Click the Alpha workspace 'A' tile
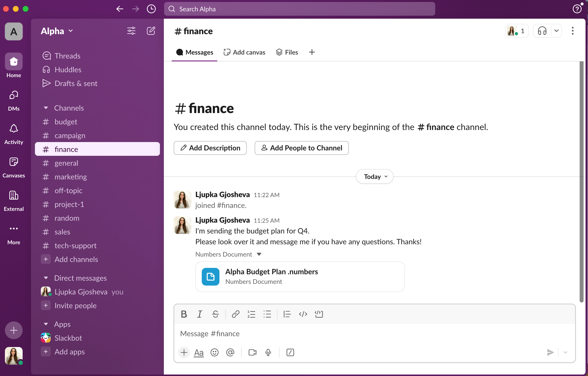The width and height of the screenshot is (588, 376). 14,31
